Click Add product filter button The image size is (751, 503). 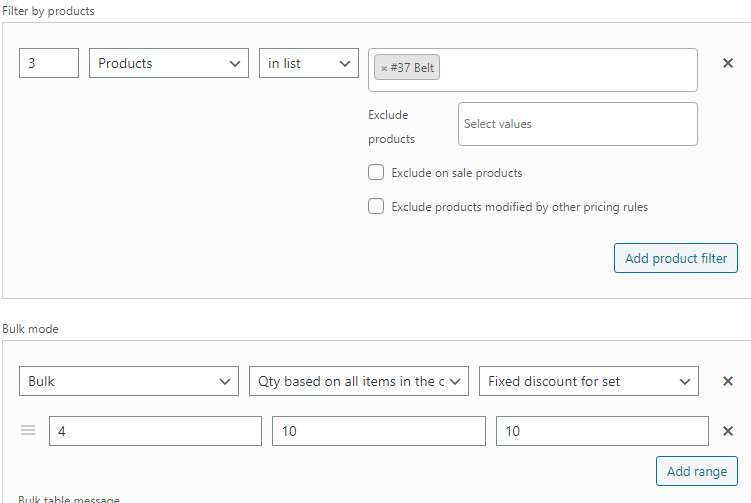coord(676,259)
